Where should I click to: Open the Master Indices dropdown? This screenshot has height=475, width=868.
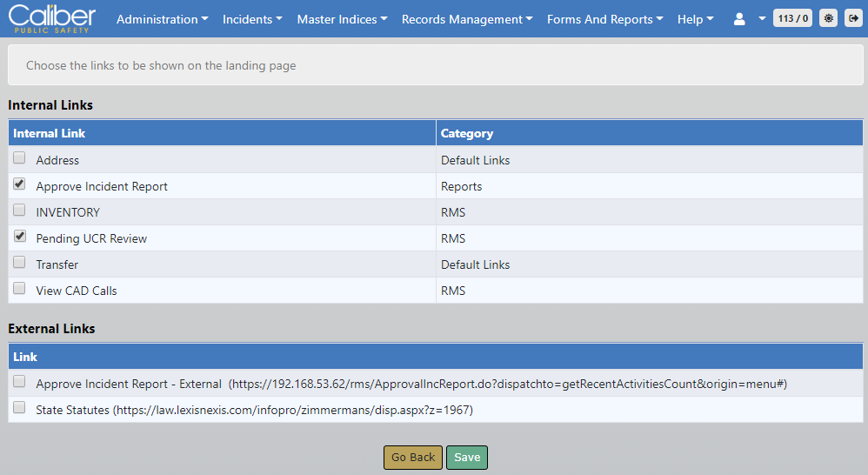click(342, 19)
